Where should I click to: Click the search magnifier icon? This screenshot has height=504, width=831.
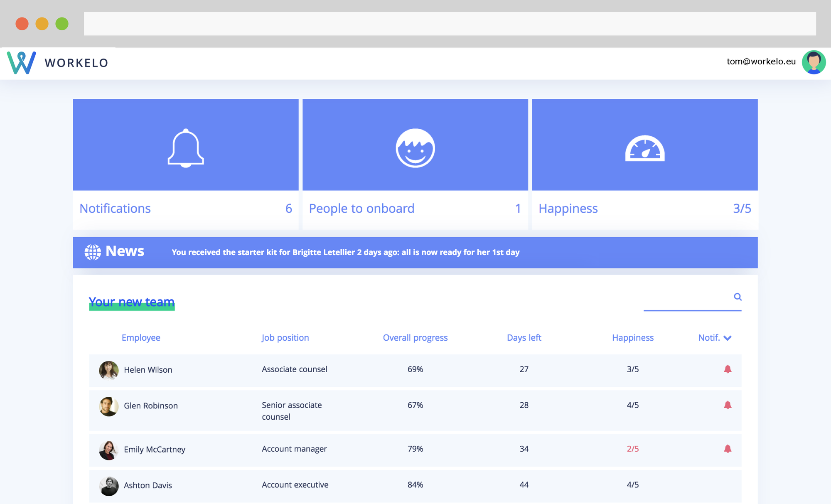tap(738, 297)
